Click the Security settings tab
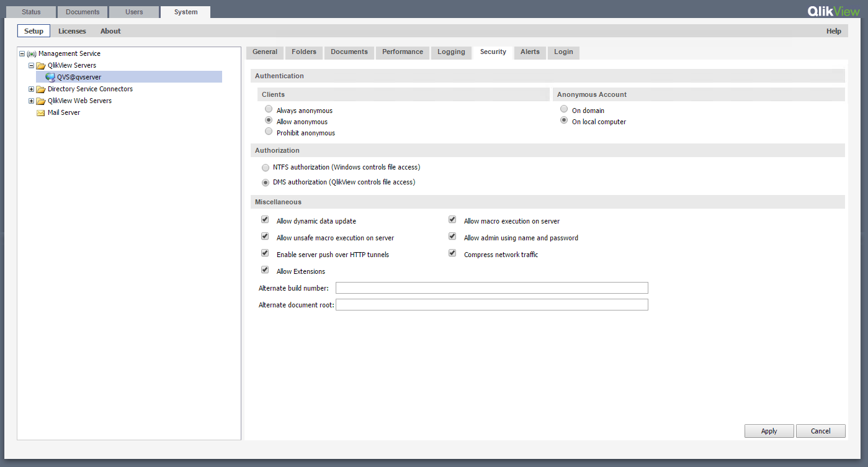The image size is (868, 467). coord(493,52)
